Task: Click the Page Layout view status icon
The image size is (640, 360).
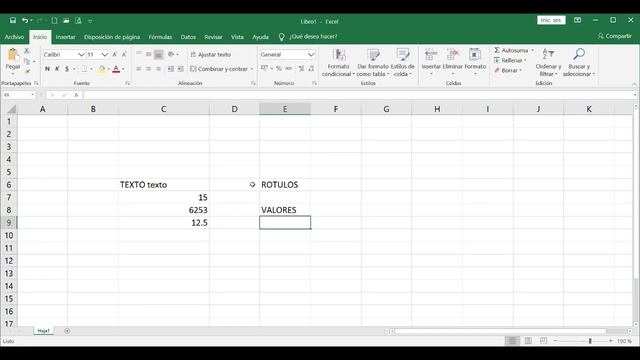Action: point(528,341)
